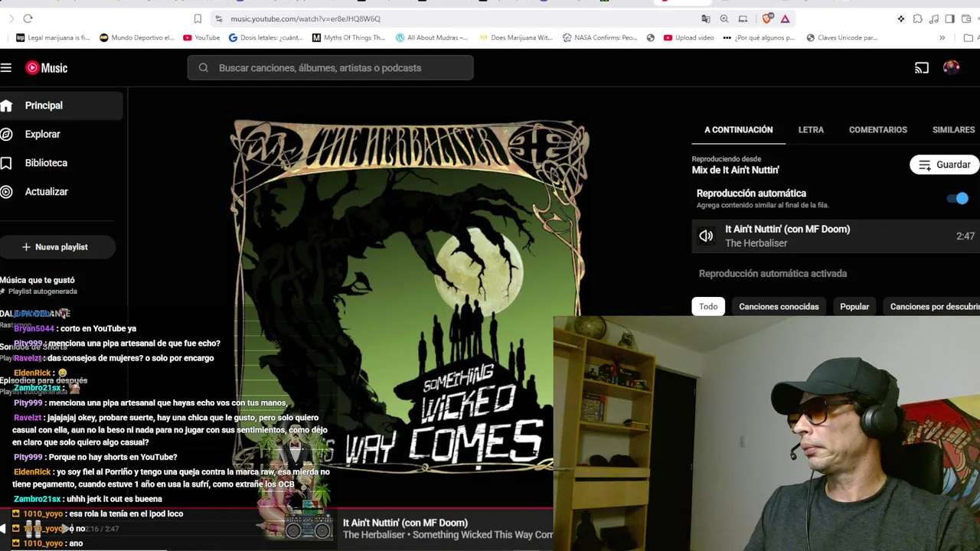The height and width of the screenshot is (551, 980).
Task: Click the Brave Rewards triangle icon
Action: [785, 18]
